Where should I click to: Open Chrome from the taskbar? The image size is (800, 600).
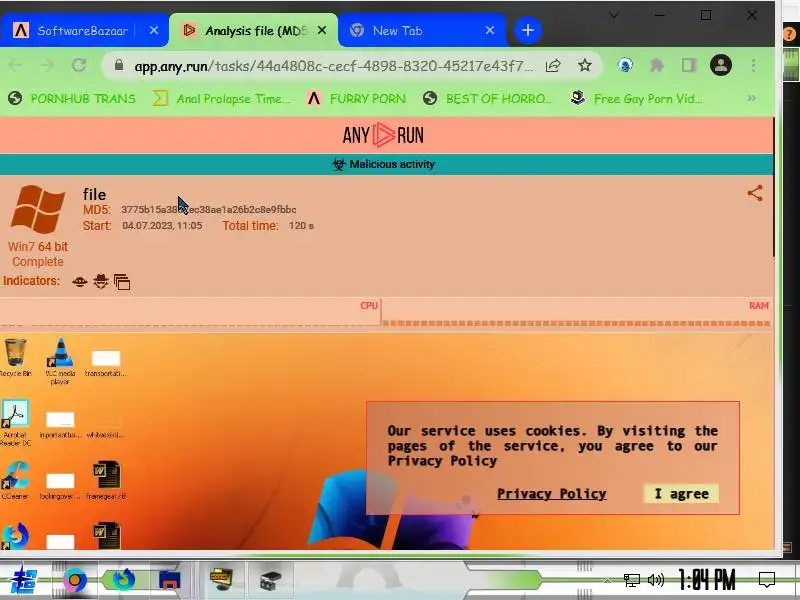pos(75,580)
